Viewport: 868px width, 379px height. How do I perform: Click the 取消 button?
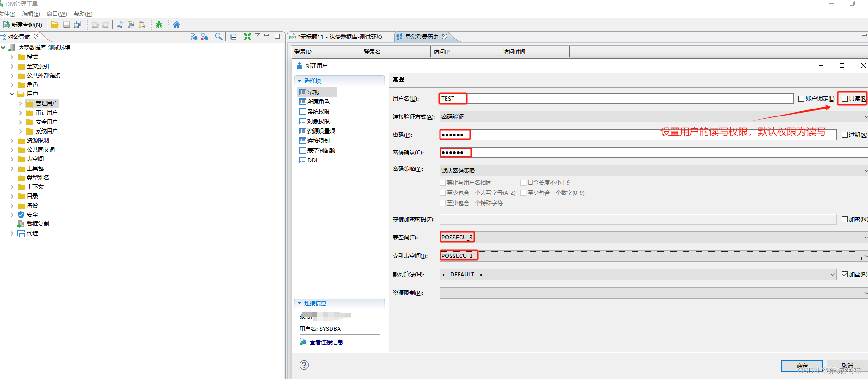(847, 366)
